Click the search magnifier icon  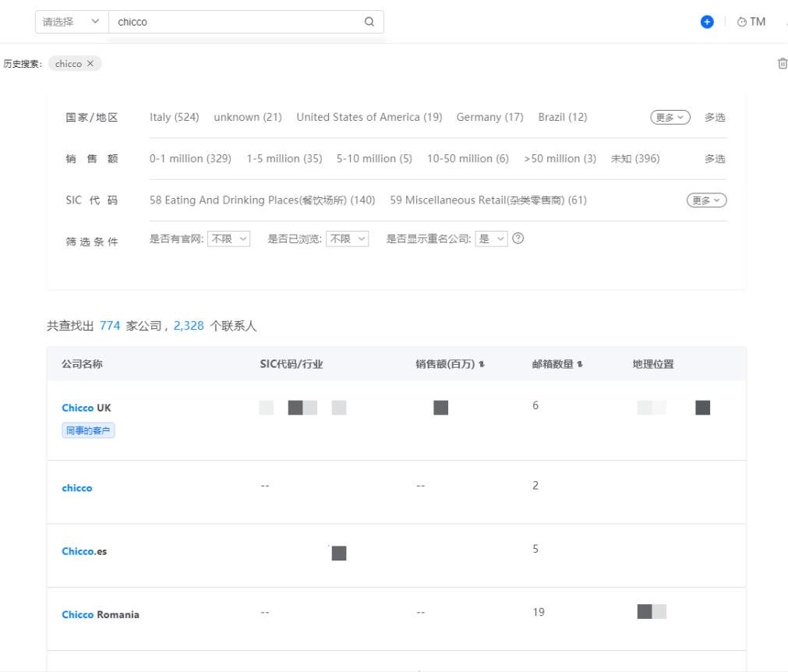click(369, 22)
